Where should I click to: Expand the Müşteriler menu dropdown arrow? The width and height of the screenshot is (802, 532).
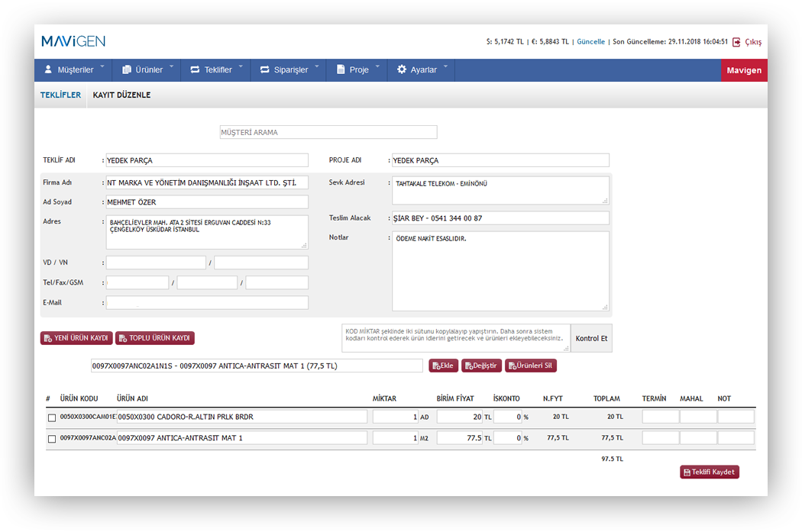click(x=102, y=66)
